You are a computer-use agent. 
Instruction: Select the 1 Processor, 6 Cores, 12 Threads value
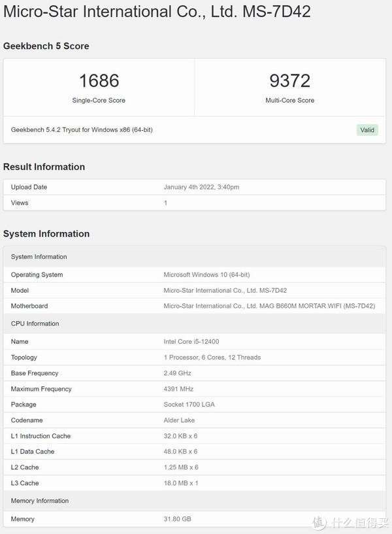[212, 358]
